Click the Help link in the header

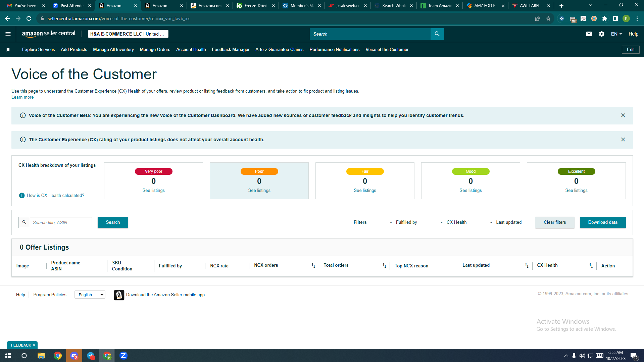tap(633, 34)
